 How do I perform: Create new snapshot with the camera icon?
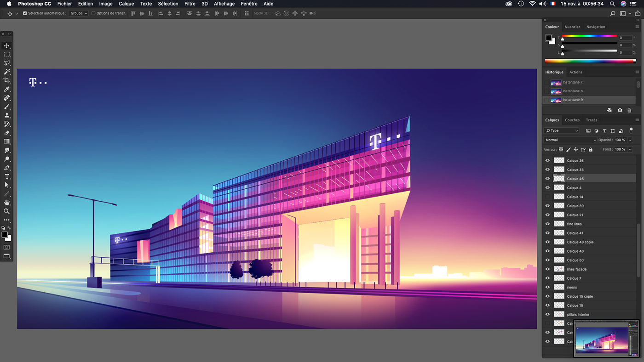[x=620, y=110]
